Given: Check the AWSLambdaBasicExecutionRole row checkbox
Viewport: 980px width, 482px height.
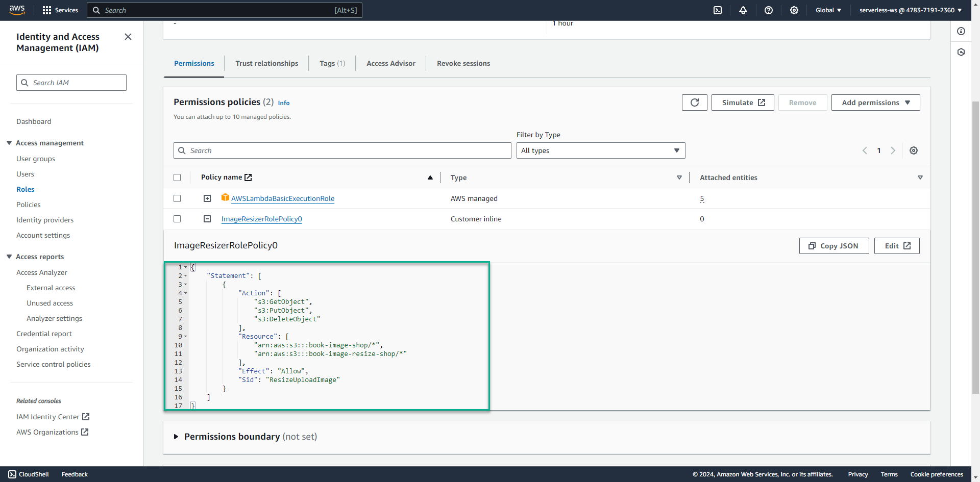Looking at the screenshot, I should (x=177, y=198).
